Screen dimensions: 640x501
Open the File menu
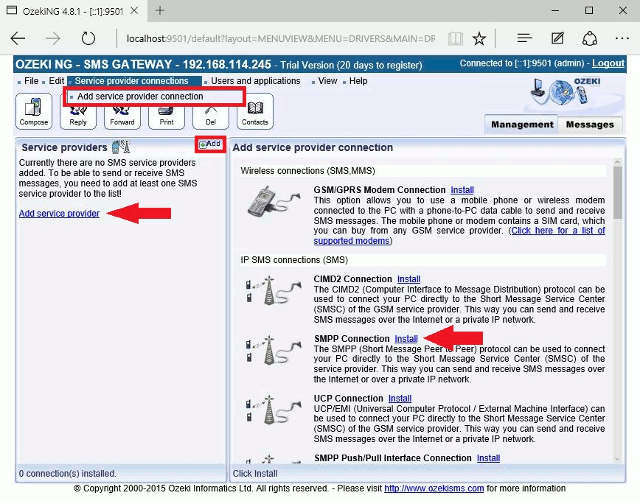(30, 81)
